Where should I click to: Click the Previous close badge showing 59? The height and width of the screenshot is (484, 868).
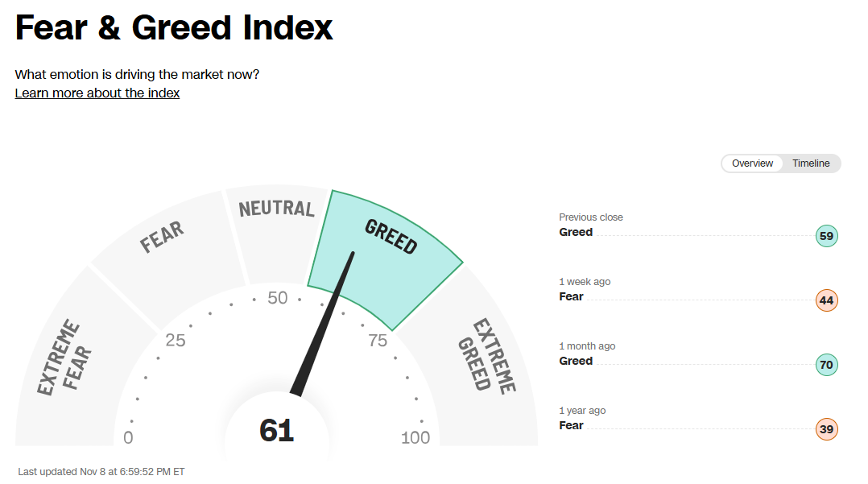tap(826, 236)
